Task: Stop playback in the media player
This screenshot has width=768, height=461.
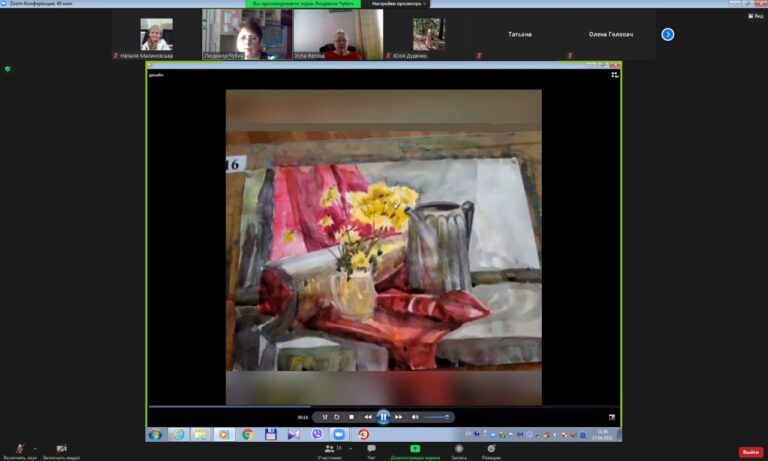Action: tap(351, 417)
